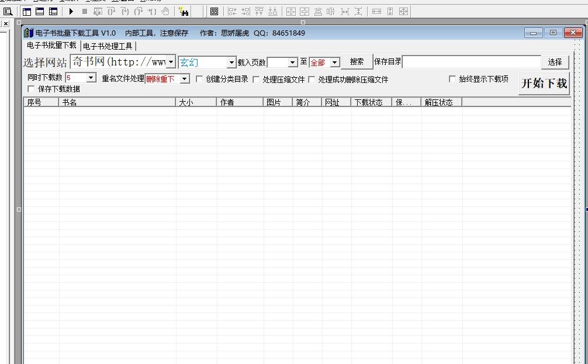Switch to the 电子书处理工具 tab
This screenshot has height=364, width=588.
pyautogui.click(x=108, y=46)
